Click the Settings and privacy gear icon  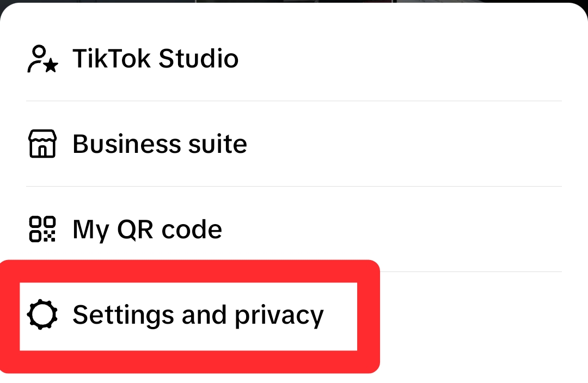pyautogui.click(x=42, y=314)
